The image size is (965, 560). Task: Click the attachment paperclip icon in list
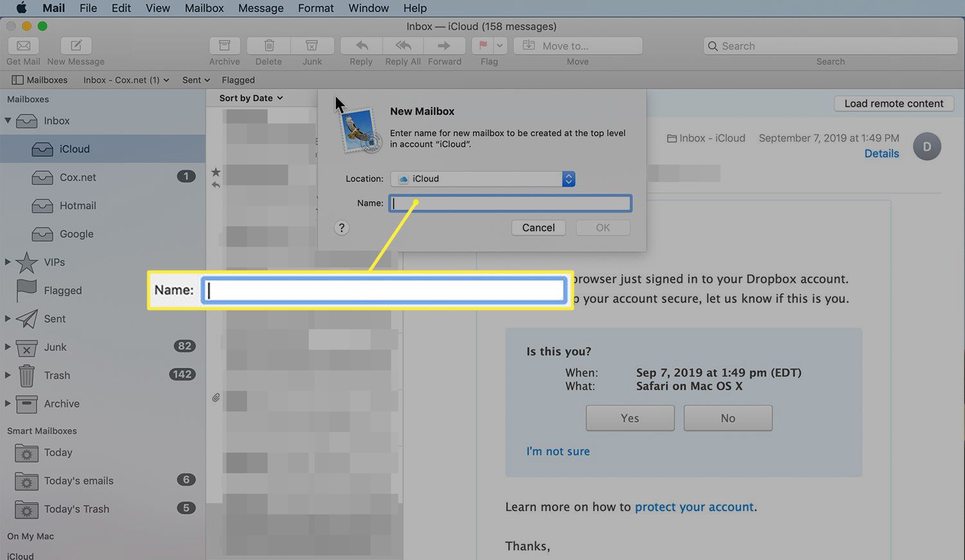tap(216, 398)
